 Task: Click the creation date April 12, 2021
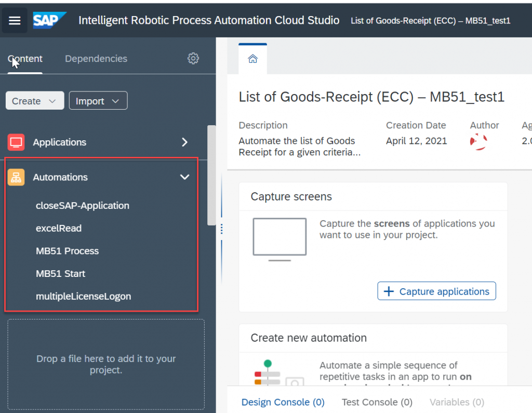416,141
